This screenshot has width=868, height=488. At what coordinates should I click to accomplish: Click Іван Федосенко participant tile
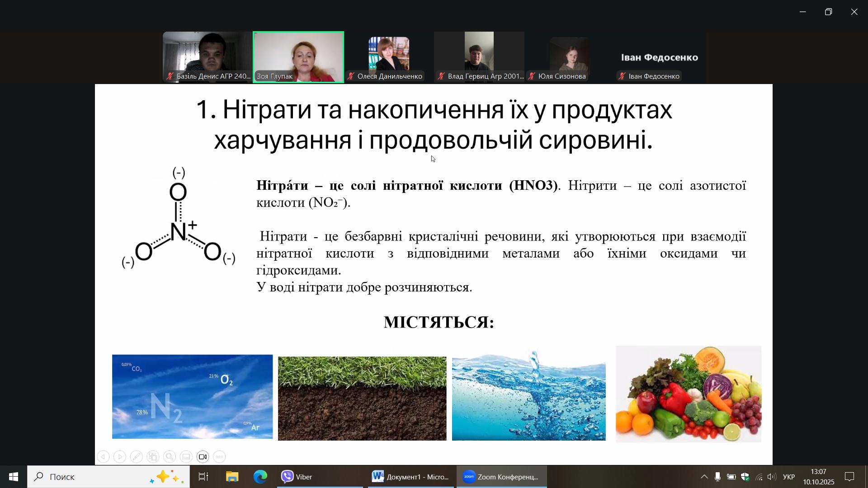(660, 57)
